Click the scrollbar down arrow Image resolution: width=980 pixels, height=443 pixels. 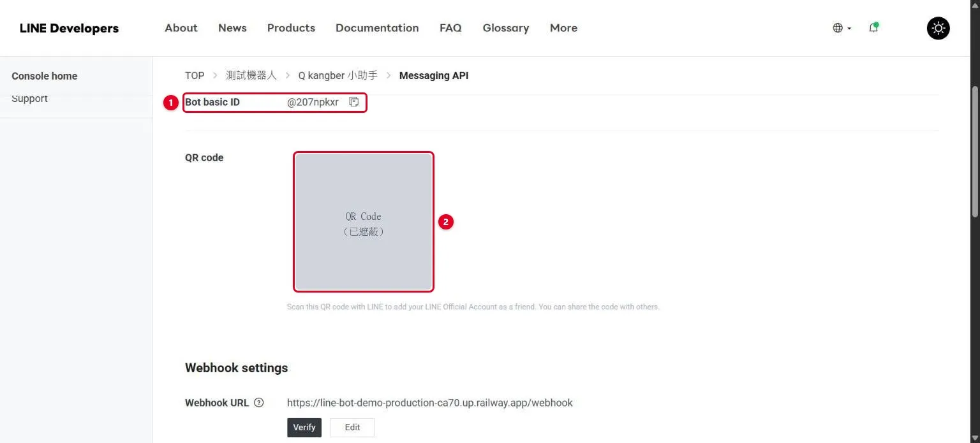pos(974,437)
